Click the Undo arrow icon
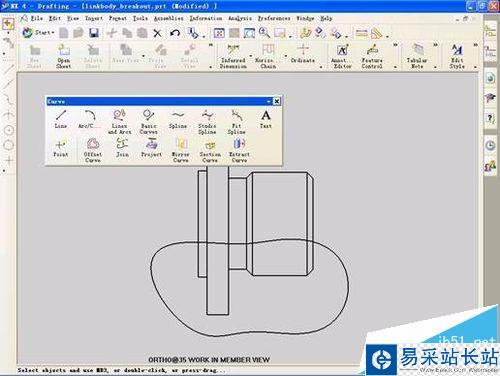The height and width of the screenshot is (376, 500). coord(175,33)
